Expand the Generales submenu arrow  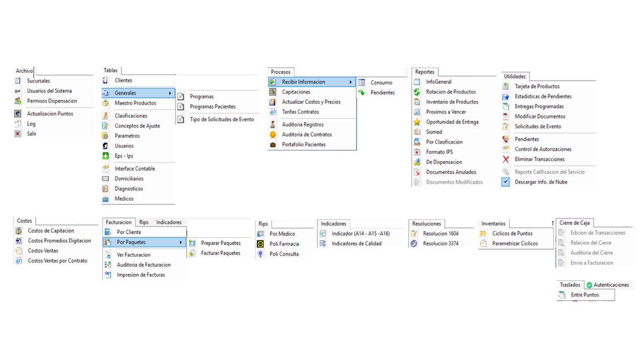click(x=170, y=93)
